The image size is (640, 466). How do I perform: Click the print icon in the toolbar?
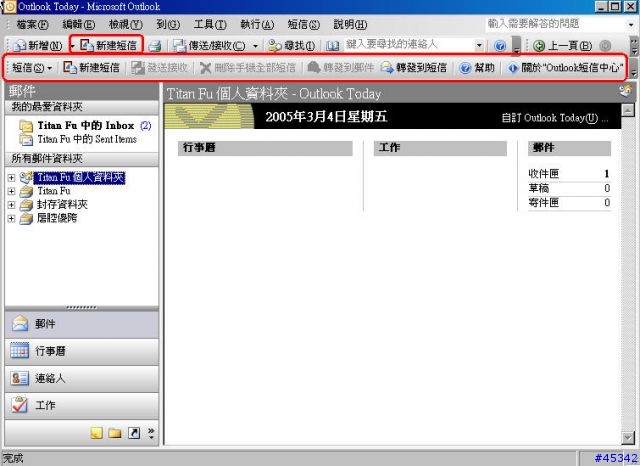click(x=154, y=46)
